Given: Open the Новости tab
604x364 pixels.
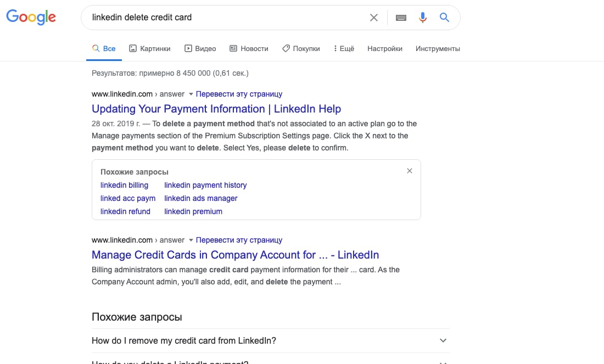Looking at the screenshot, I should click(249, 48).
